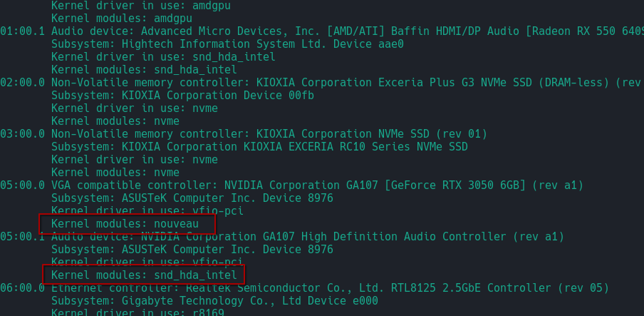Click 'Kernel modules: nvme' below Device 00fb

(x=115, y=121)
